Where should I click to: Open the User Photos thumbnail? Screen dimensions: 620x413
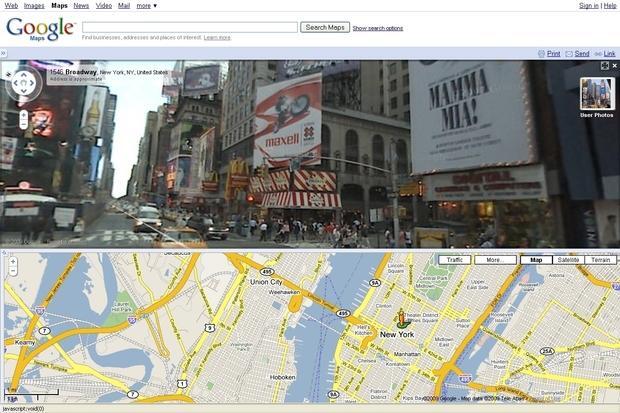(x=597, y=94)
